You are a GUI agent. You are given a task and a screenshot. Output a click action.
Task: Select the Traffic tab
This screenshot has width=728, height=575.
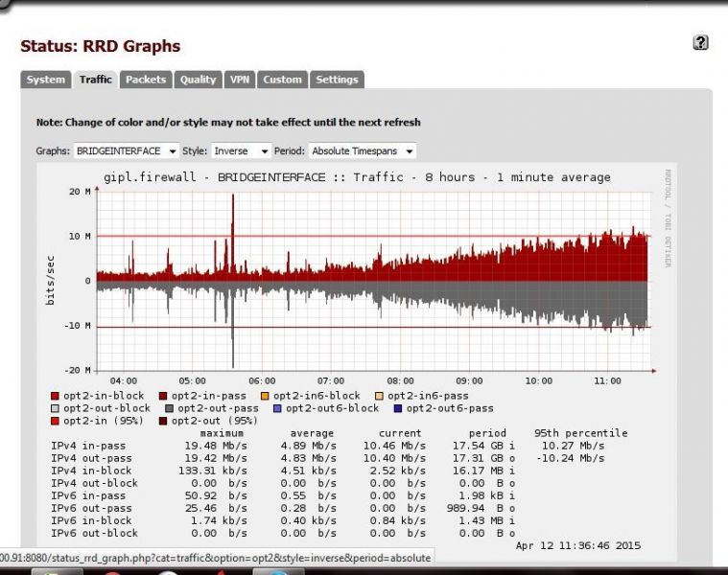[95, 80]
